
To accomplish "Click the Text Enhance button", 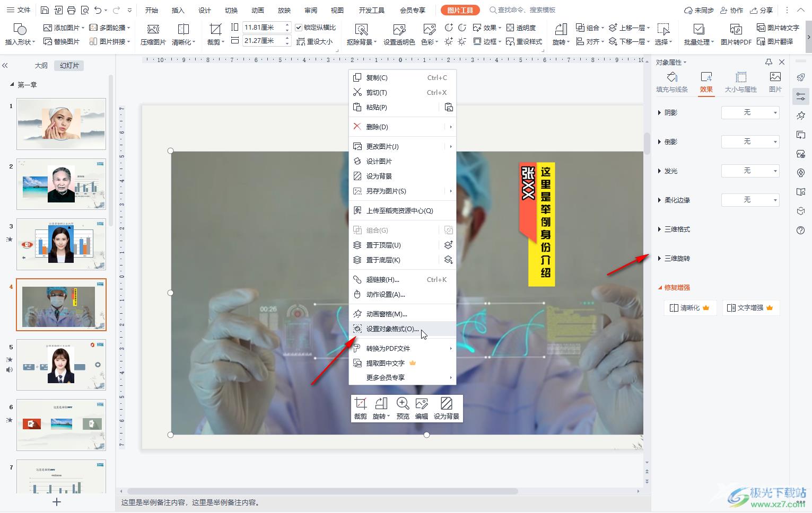I will [750, 308].
